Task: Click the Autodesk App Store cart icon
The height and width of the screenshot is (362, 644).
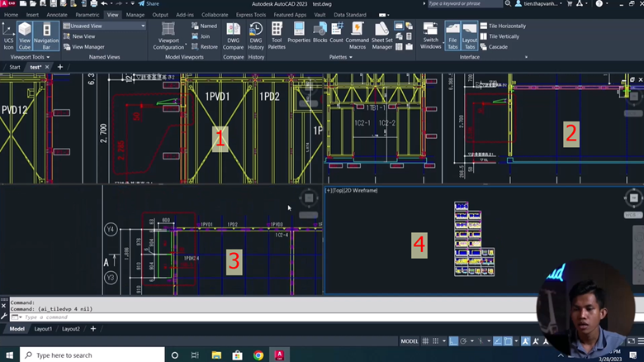Action: click(x=570, y=3)
